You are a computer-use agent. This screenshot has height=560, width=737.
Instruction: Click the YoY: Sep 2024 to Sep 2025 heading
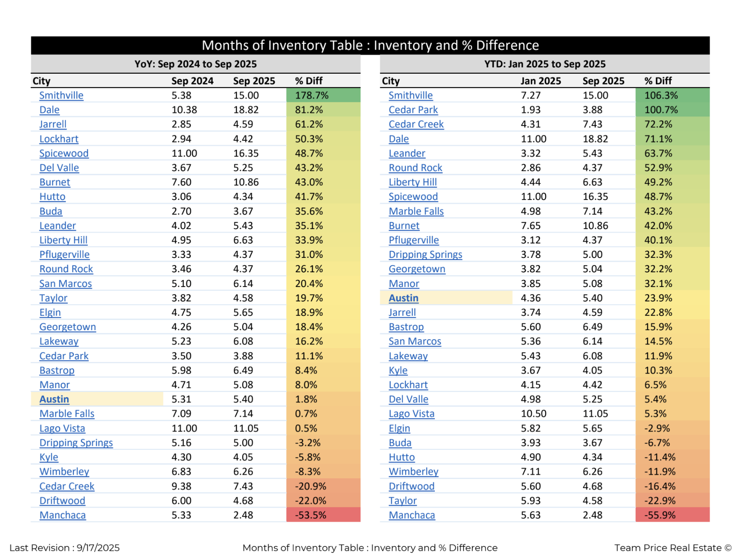coord(195,64)
